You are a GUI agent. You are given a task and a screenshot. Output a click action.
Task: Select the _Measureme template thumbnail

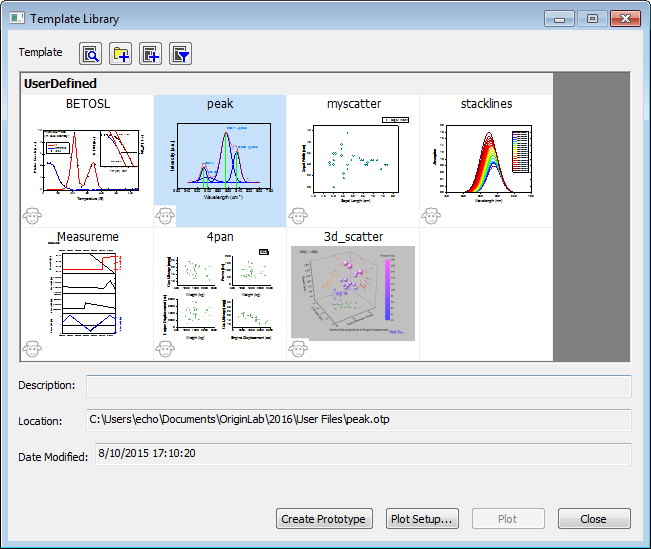(x=88, y=292)
